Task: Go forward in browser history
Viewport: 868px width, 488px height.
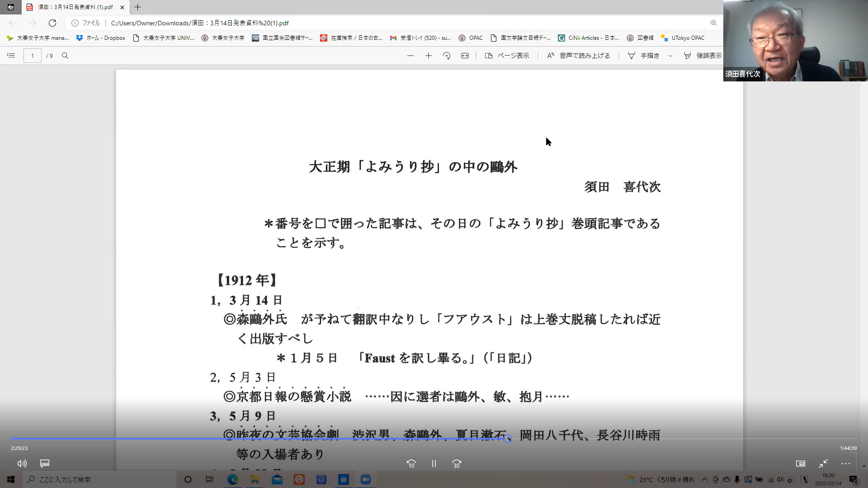Action: 33,23
